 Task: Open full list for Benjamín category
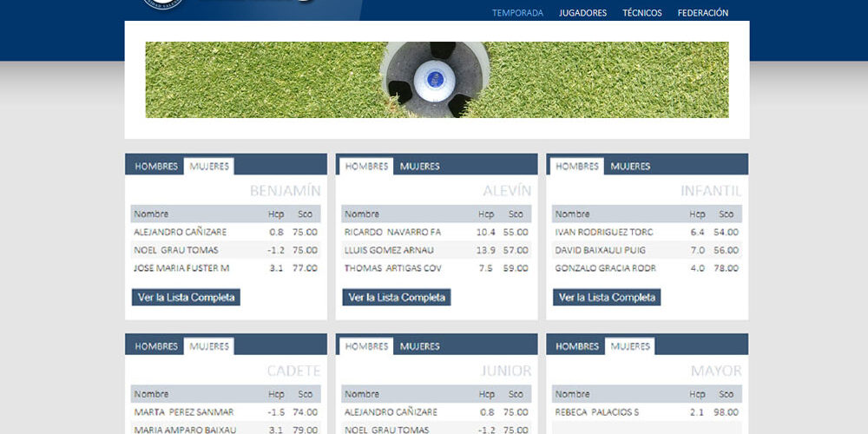click(x=186, y=297)
